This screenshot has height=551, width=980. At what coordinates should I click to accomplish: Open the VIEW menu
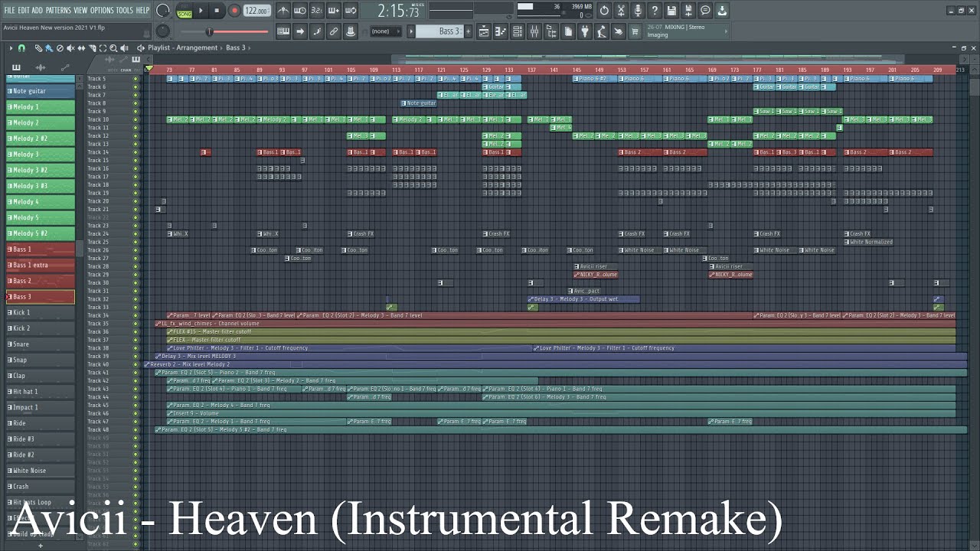(x=80, y=11)
